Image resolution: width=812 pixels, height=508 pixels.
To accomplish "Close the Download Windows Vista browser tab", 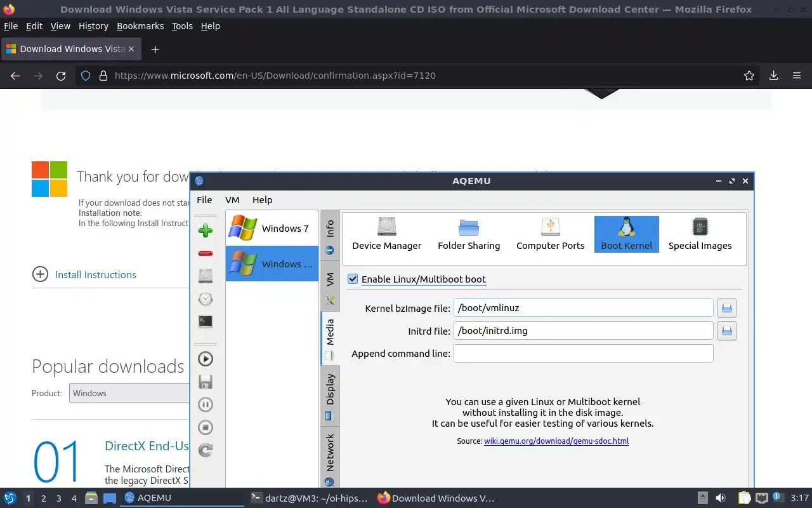I will click(x=132, y=49).
